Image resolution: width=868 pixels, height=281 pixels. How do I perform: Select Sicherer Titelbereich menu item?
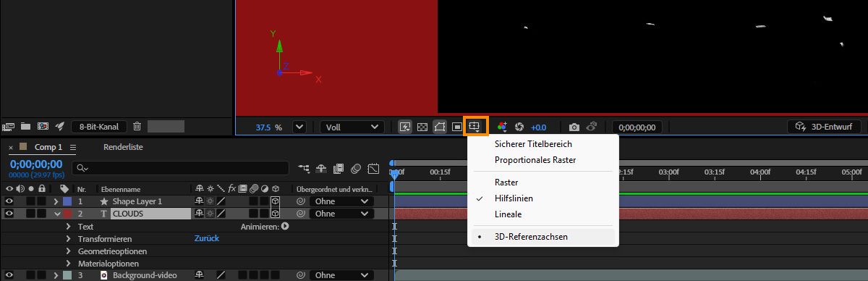tap(543, 144)
